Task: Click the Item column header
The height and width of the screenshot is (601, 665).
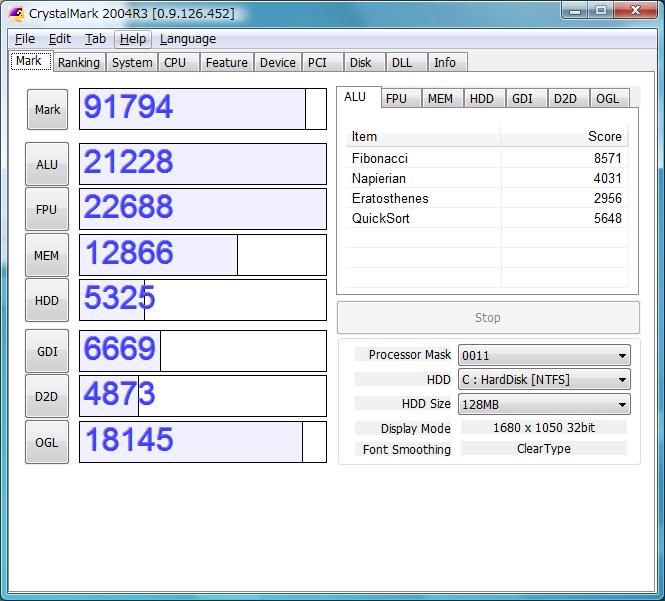Action: [x=423, y=136]
